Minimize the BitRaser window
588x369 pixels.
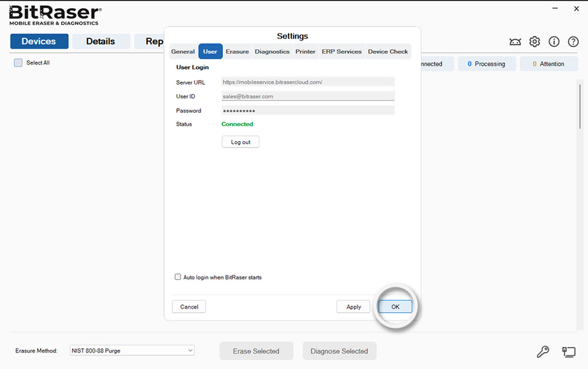click(x=555, y=8)
